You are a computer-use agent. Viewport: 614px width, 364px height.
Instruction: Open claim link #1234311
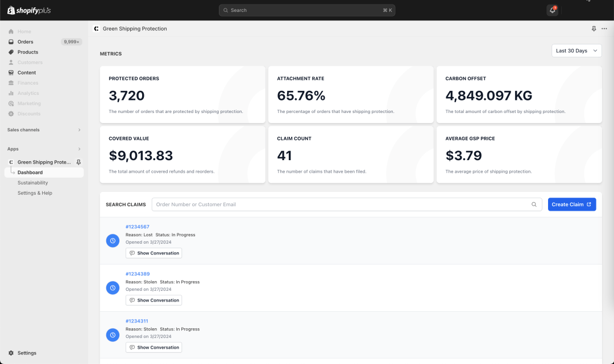[136, 321]
